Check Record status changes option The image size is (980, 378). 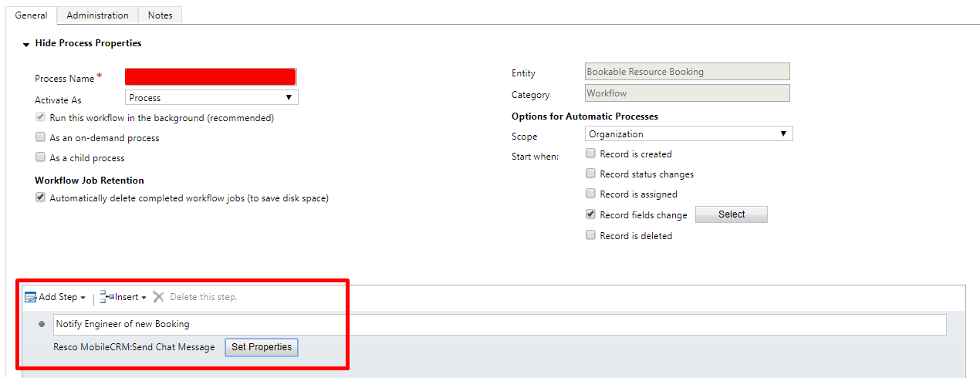(x=590, y=174)
